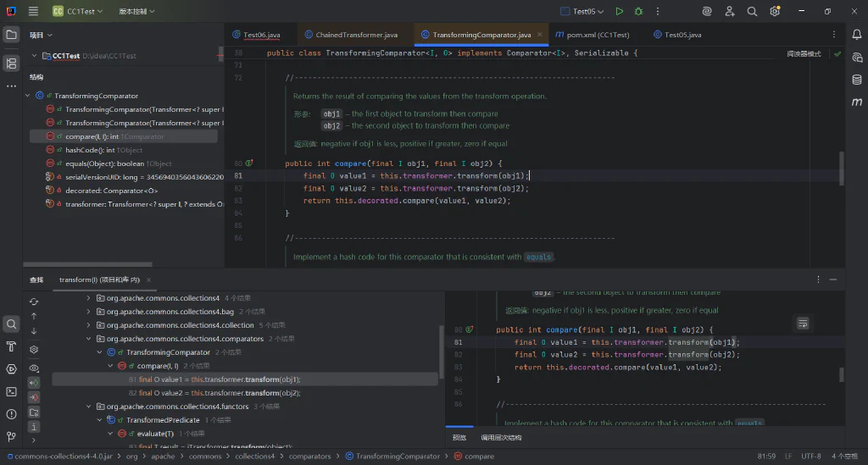Toggle group by directory structure
Viewport: 868px width, 465px height.
point(34,412)
